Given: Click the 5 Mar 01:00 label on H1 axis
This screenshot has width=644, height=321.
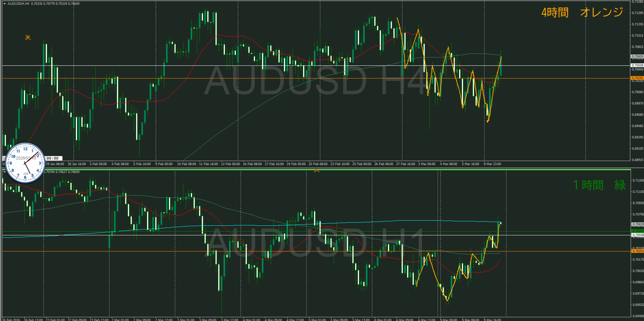Looking at the screenshot, I should click(x=317, y=320).
